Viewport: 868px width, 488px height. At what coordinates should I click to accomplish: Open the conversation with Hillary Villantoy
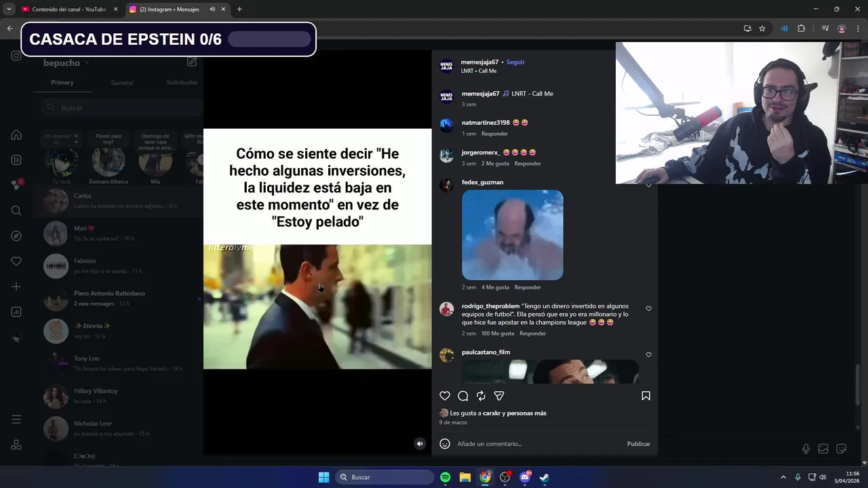point(119,396)
